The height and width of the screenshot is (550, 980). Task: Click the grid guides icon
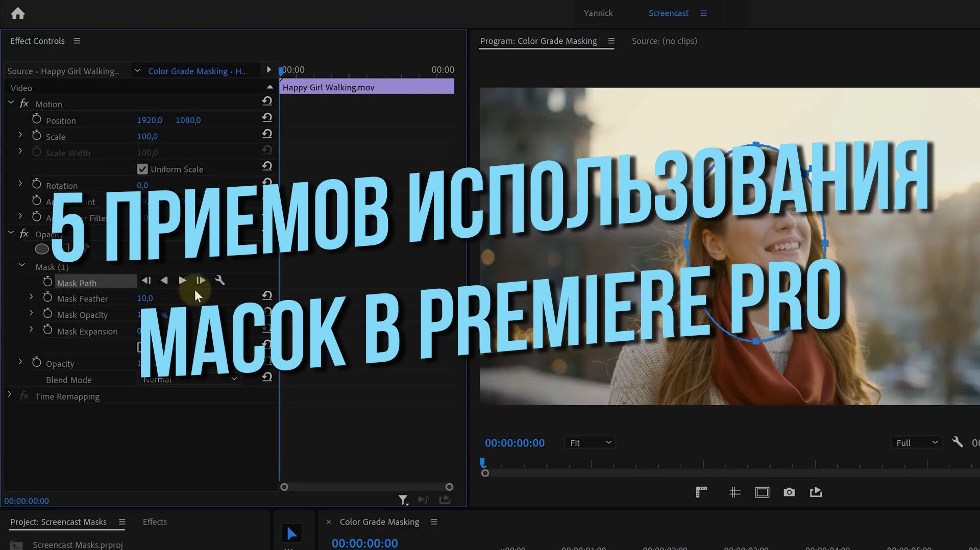click(x=734, y=492)
